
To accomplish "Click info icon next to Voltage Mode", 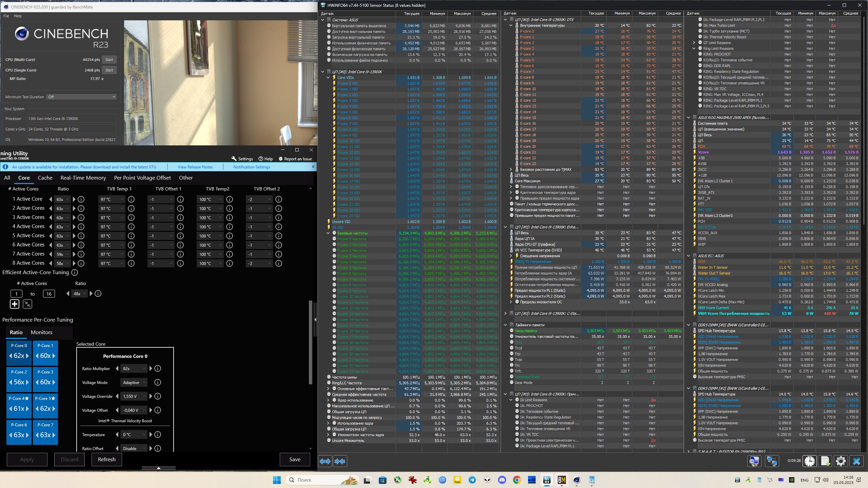I will [x=158, y=382].
